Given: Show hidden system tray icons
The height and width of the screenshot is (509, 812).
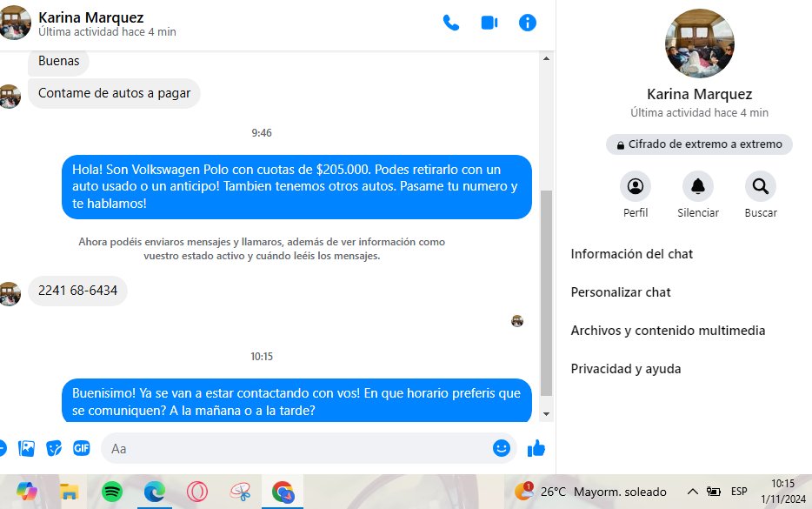Looking at the screenshot, I should (692, 492).
